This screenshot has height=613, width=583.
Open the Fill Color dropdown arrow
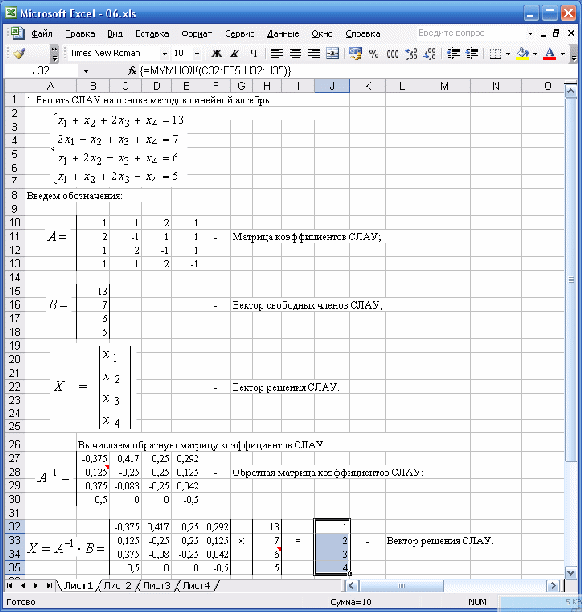point(535,54)
